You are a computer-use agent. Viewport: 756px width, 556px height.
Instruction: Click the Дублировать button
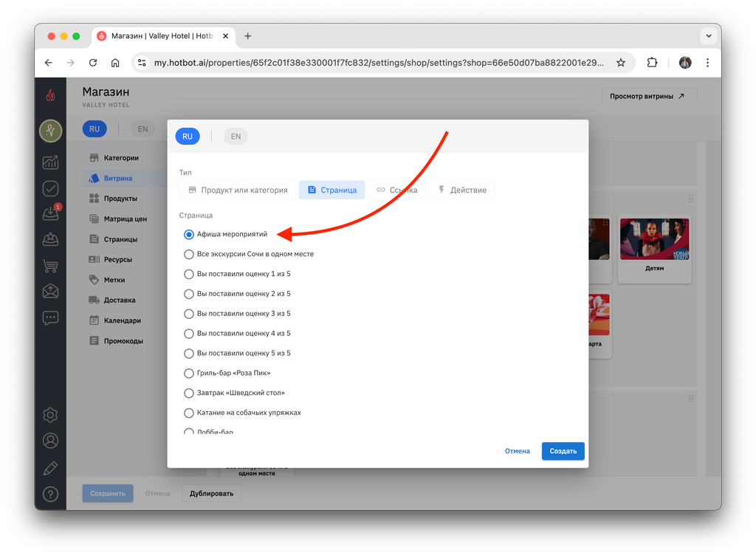point(212,493)
